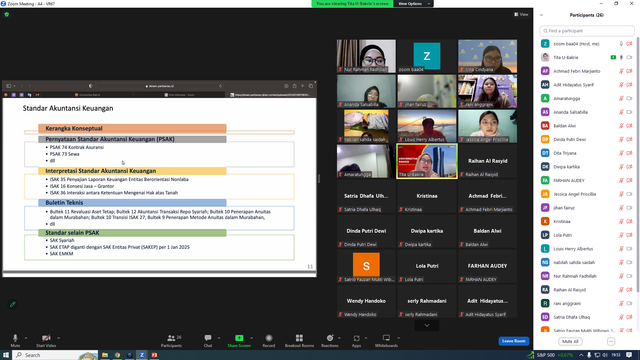This screenshot has height=360, width=640.
Task: Click Leave Room button
Action: tap(513, 341)
